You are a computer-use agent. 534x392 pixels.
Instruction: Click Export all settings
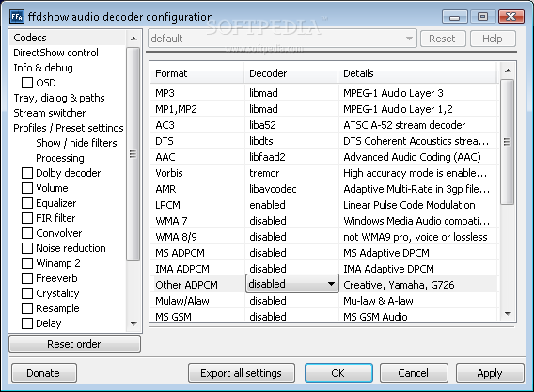pos(241,373)
